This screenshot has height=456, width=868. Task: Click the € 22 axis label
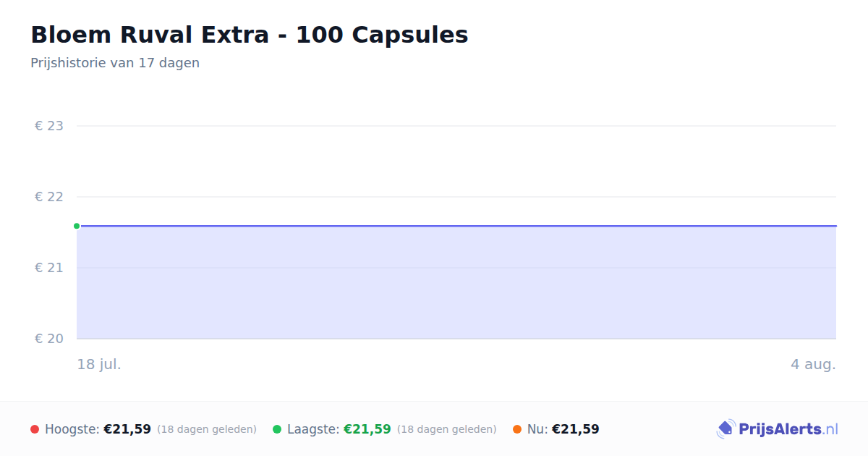tap(49, 197)
